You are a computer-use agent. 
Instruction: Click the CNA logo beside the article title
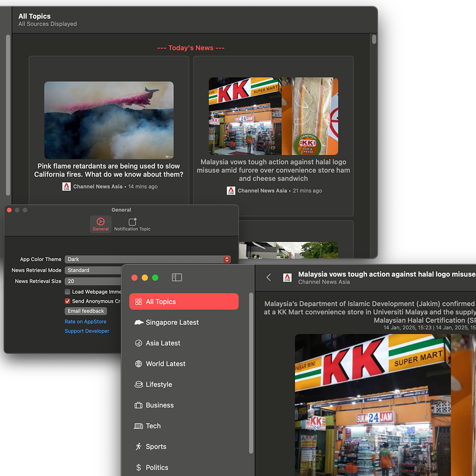click(287, 278)
